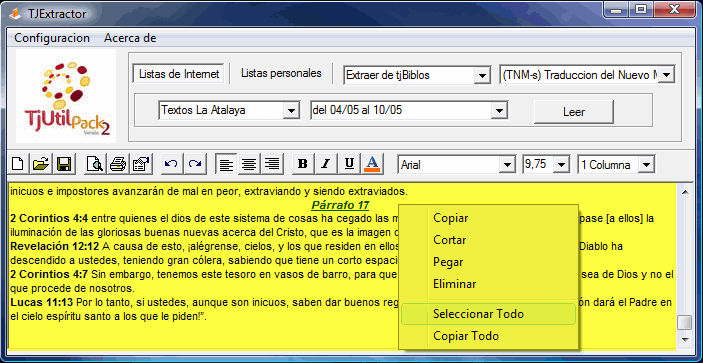Open a file with folder icon

pos(41,164)
